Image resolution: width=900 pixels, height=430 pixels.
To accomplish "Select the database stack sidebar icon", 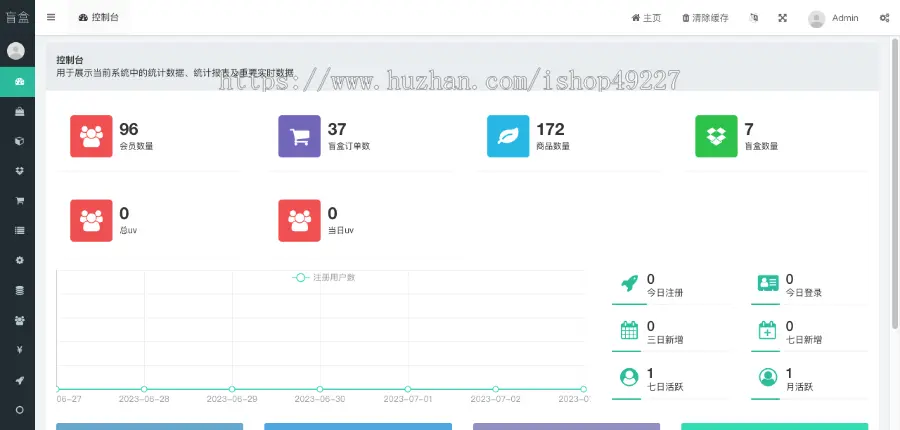I will [x=17, y=290].
